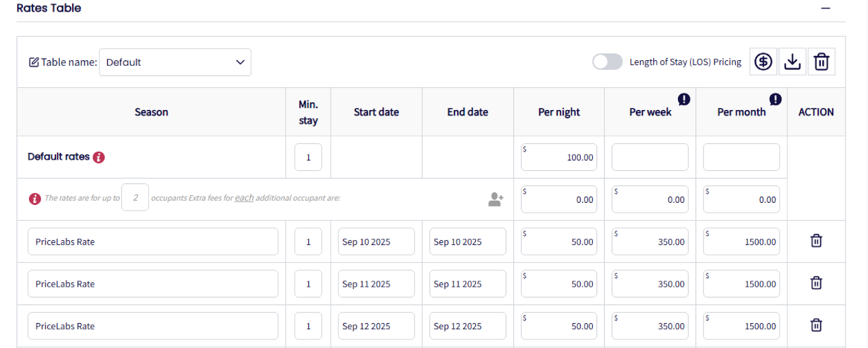Click the underlined "each" link
The image size is (868, 348).
[x=244, y=198]
